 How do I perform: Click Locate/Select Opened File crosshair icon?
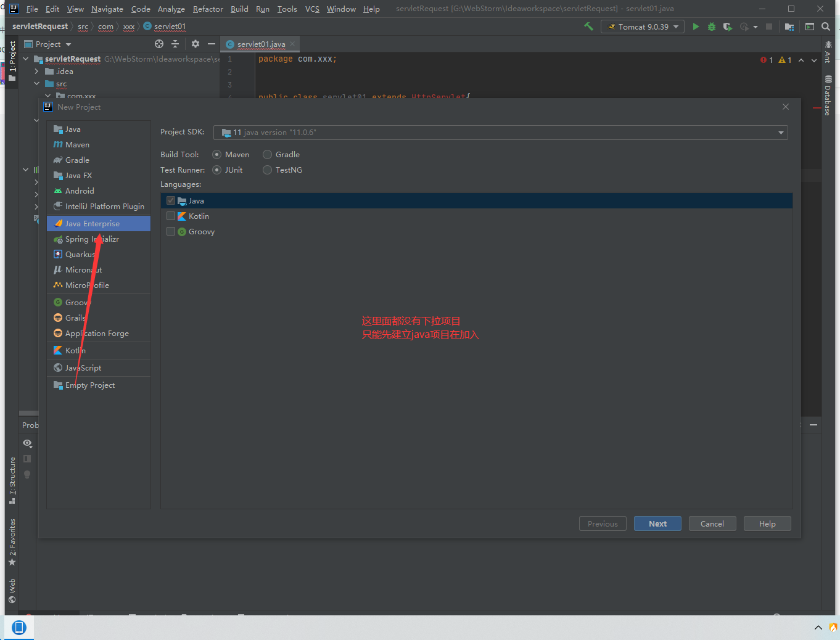(x=159, y=44)
